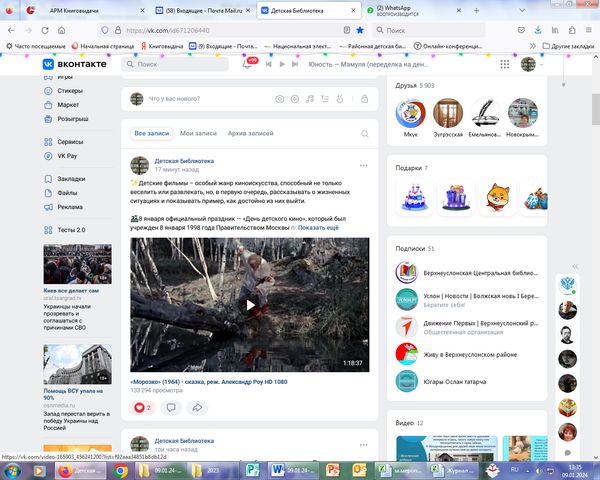Bookmark page with Firefox star icon
600x480 pixels.
pyautogui.click(x=360, y=30)
